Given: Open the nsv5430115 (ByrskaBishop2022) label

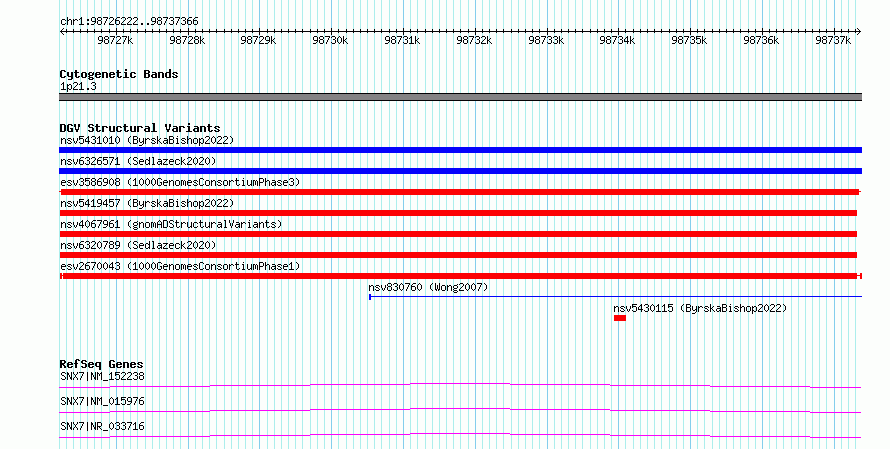Looking at the screenshot, I should (x=700, y=308).
